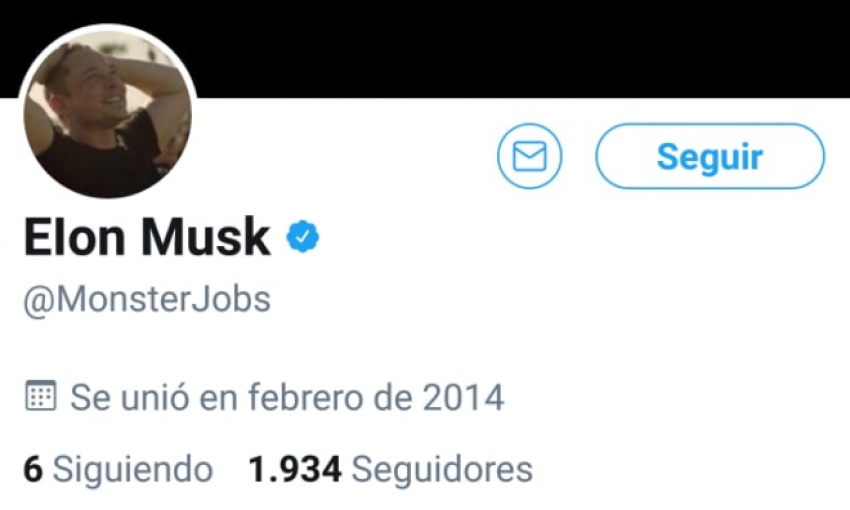Click the calendar icon beside join date
The height and width of the screenshot is (510, 850).
[x=41, y=396]
